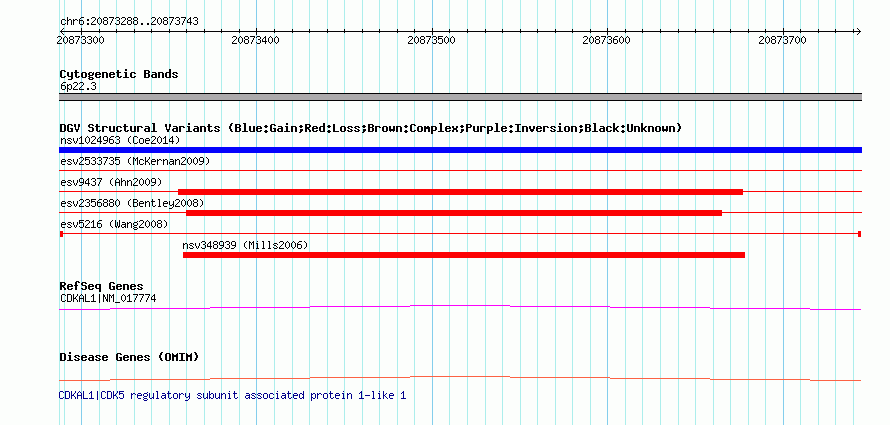890x425 pixels.
Task: Click the Cytogenetic Bands track title
Action: (119, 74)
